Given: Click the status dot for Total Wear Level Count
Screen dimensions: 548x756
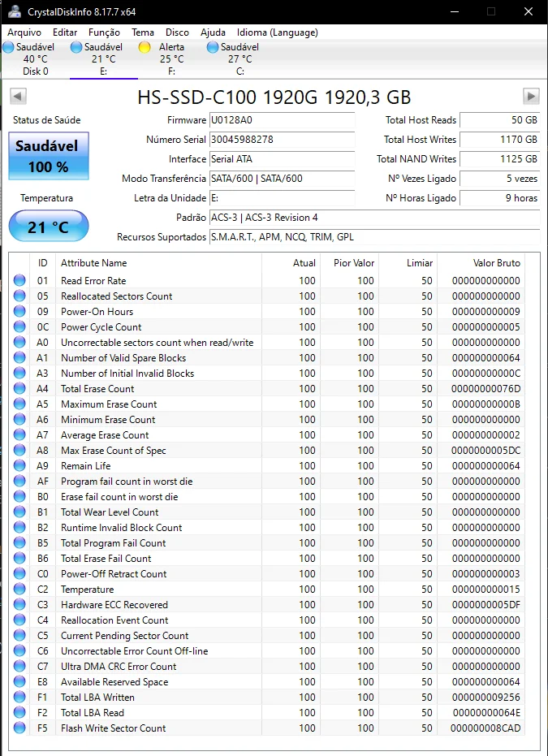Looking at the screenshot, I should (19, 512).
